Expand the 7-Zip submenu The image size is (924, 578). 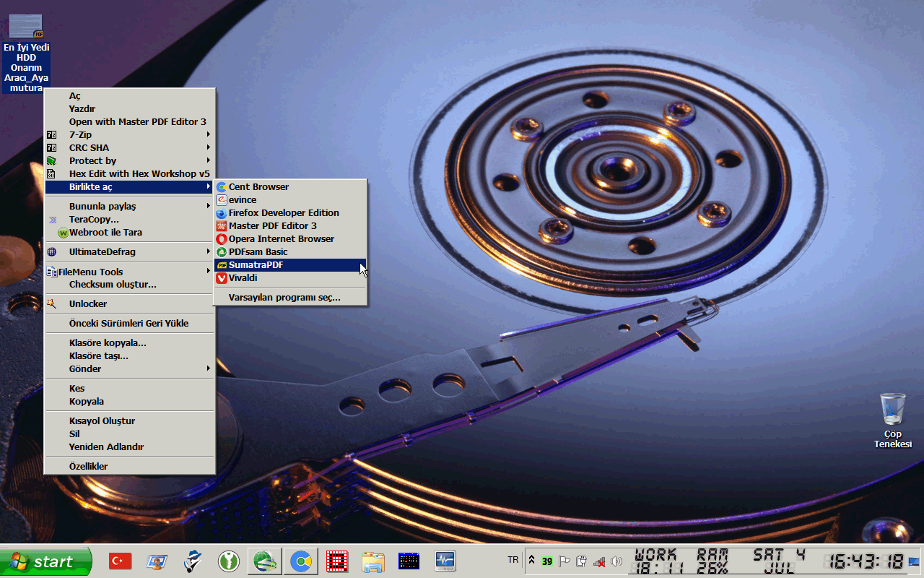[x=130, y=134]
